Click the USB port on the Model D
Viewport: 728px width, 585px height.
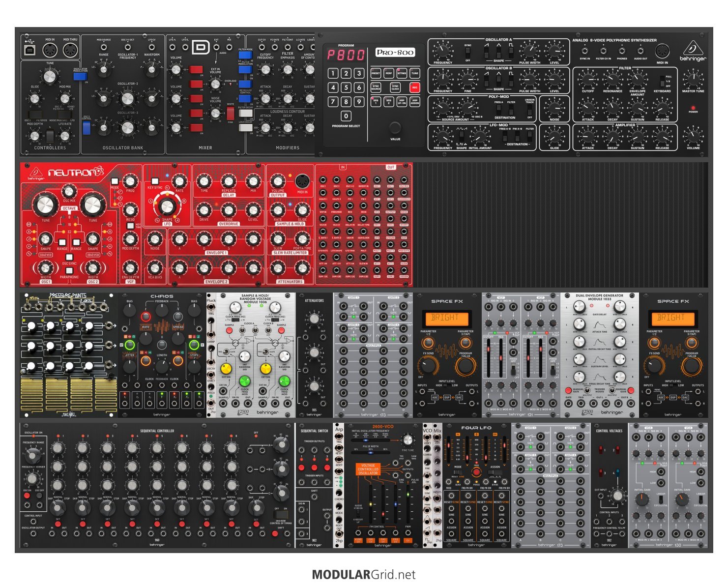click(29, 50)
